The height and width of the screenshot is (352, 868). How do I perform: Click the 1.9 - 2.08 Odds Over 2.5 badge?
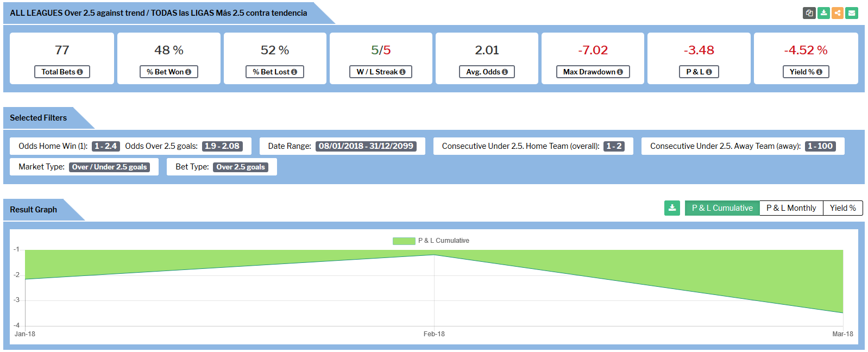pos(222,146)
